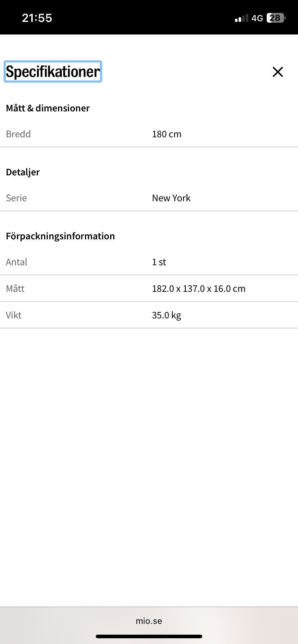The height and width of the screenshot is (644, 298).
Task: Select the 182.0 x 137.0 x 16.0 cm value
Action: coord(199,289)
